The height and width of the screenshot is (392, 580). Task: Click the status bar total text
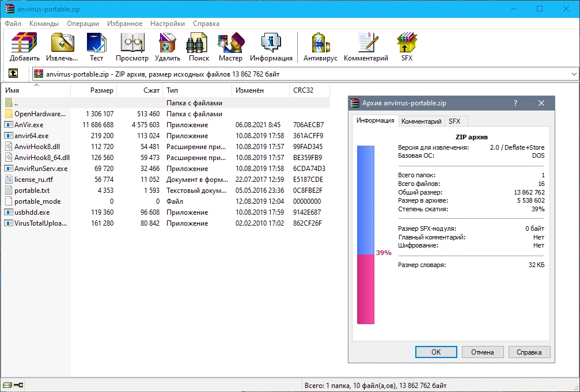[x=376, y=386]
